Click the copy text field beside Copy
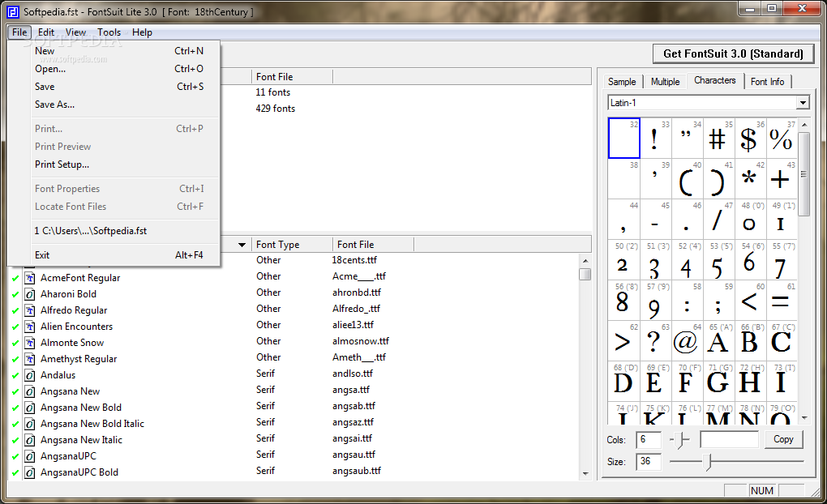Screen dimensions: 827x504 point(729,439)
